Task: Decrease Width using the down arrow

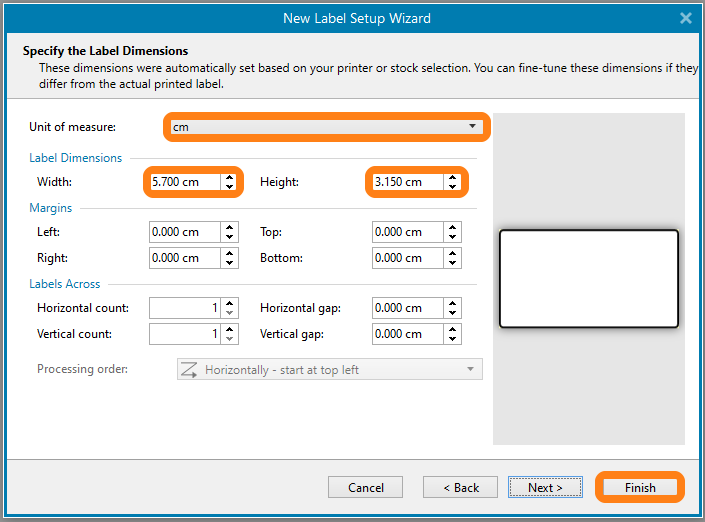Action: (x=230, y=187)
